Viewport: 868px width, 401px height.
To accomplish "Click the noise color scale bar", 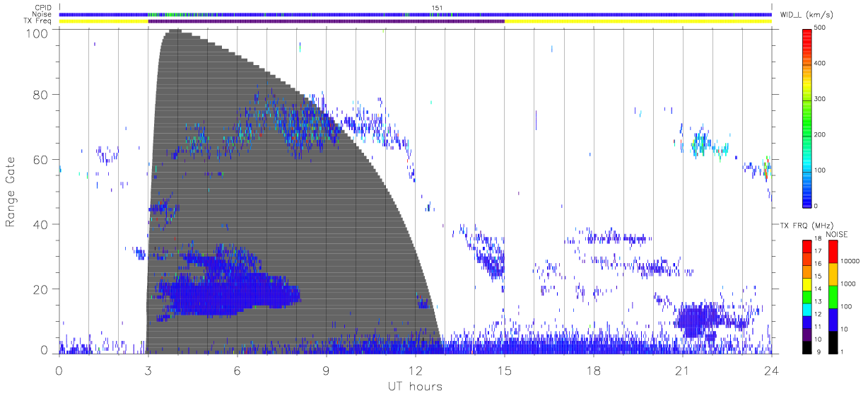I will pos(833,296).
